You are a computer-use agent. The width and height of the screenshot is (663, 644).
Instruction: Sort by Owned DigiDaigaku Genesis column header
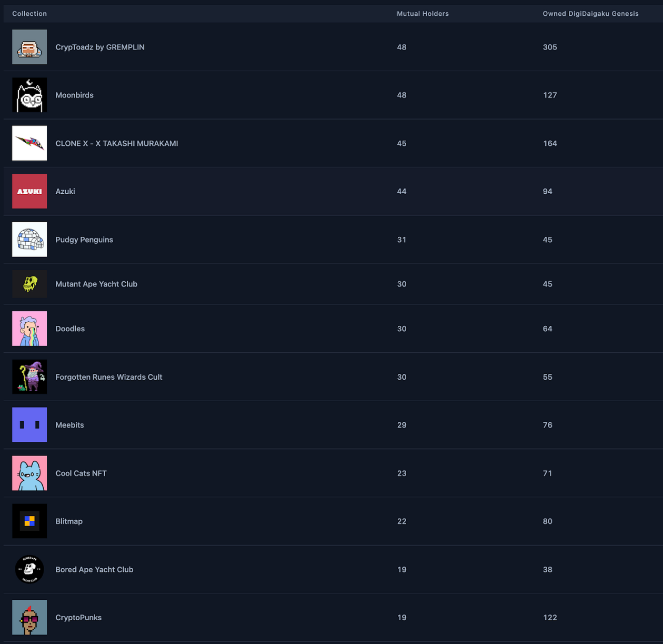coord(590,14)
